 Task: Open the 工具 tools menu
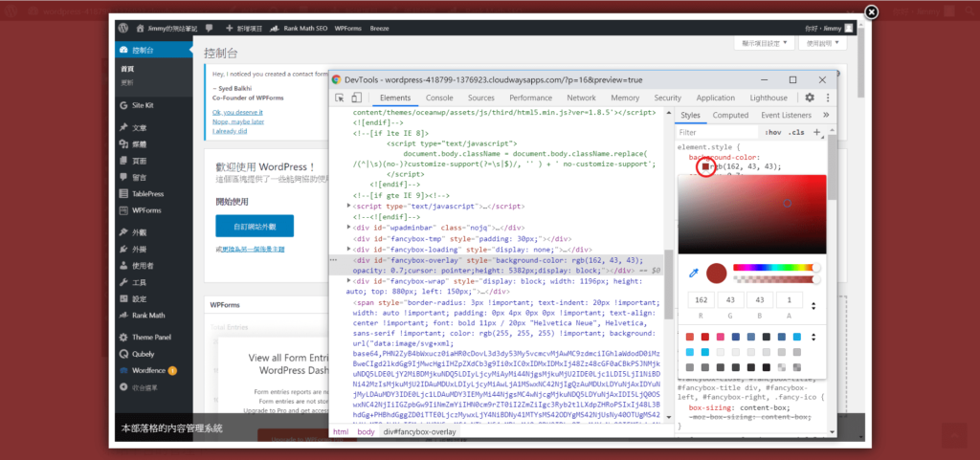point(139,282)
